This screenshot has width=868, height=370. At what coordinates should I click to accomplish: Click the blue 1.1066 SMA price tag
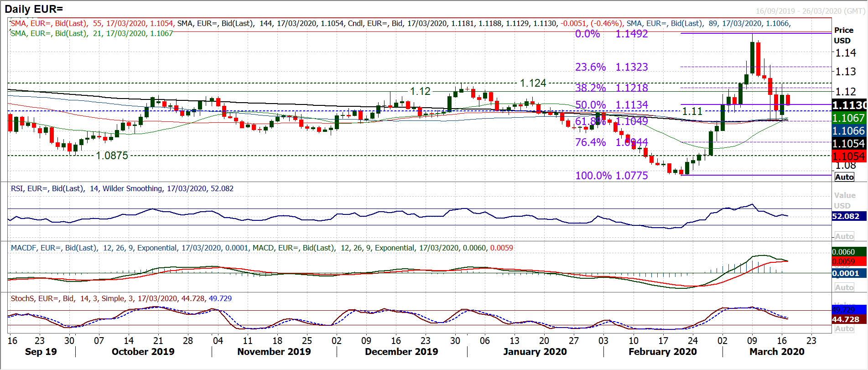[x=848, y=131]
